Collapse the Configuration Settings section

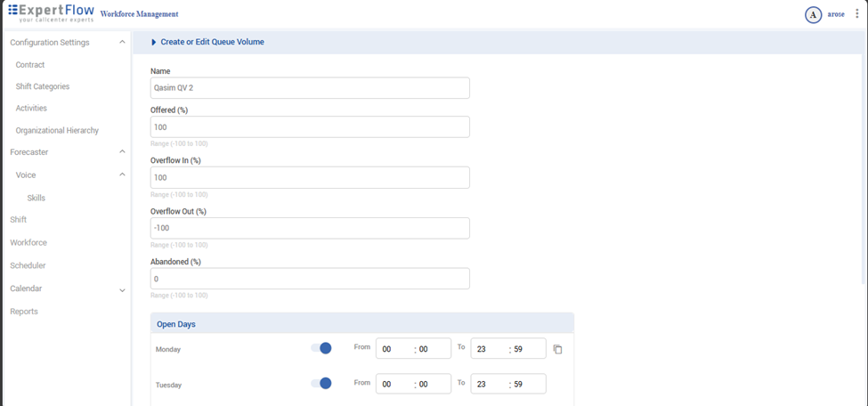(x=122, y=43)
